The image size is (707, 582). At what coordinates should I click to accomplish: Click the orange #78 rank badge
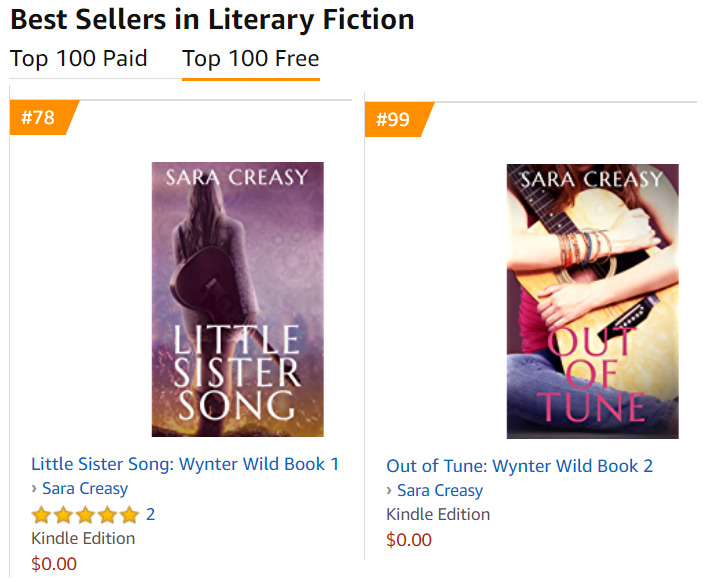click(38, 118)
